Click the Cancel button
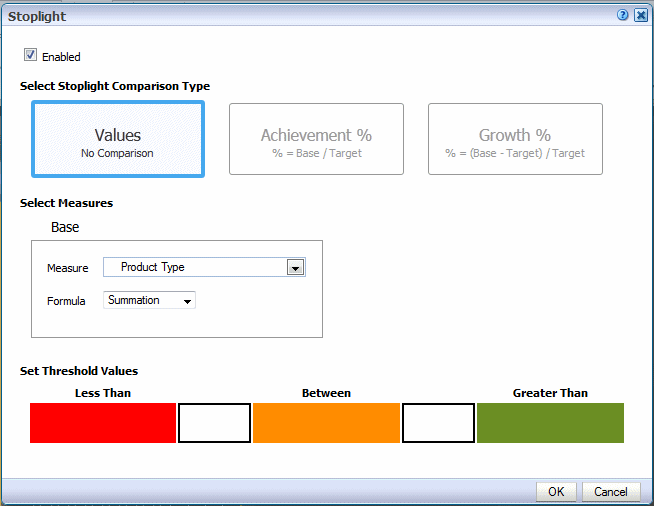654x506 pixels. pos(611,492)
